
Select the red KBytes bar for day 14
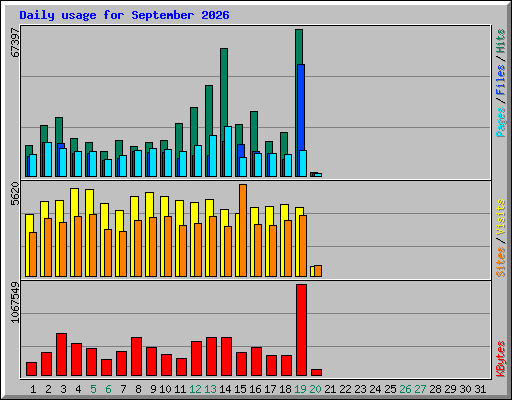[x=226, y=356]
